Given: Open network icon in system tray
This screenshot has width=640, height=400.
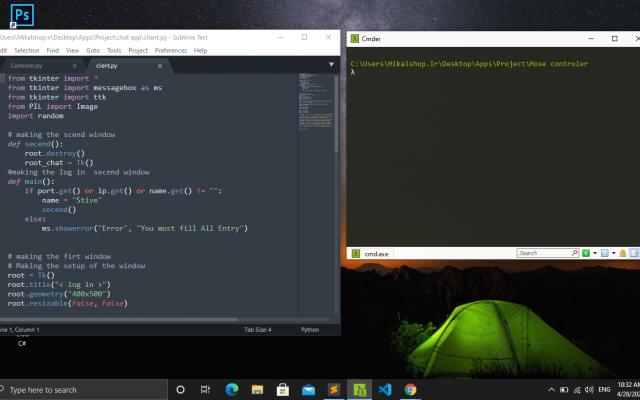Looking at the screenshot, I should [x=577, y=390].
